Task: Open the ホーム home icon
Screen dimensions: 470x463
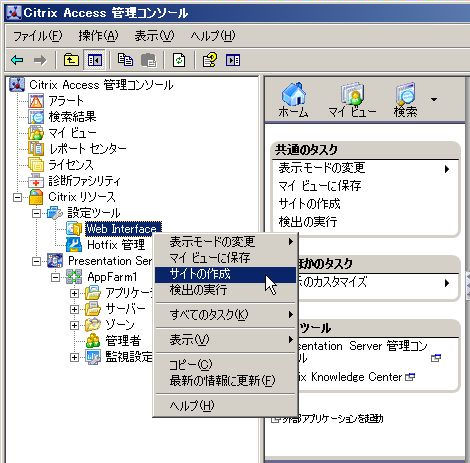Action: tap(293, 100)
